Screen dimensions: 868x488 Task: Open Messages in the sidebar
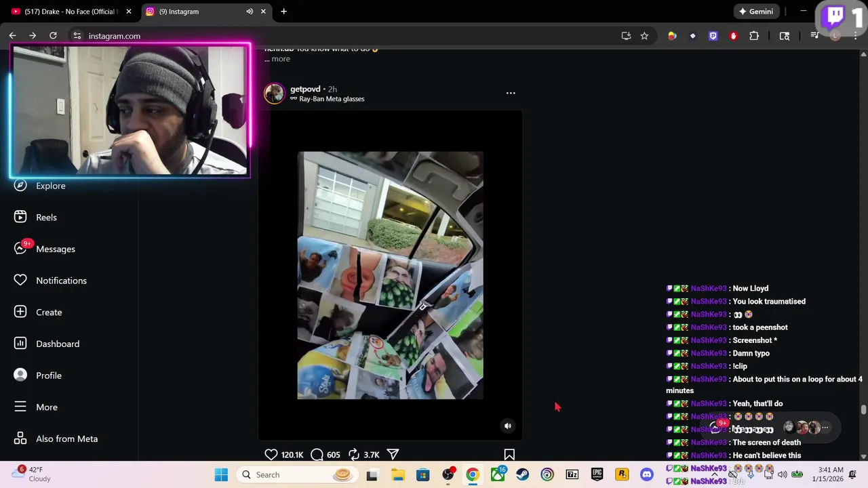(45, 249)
